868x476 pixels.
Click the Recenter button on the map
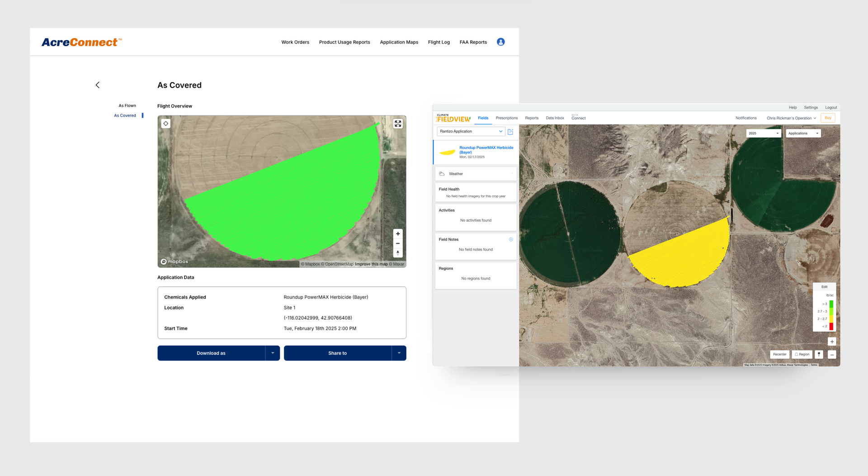(x=779, y=354)
